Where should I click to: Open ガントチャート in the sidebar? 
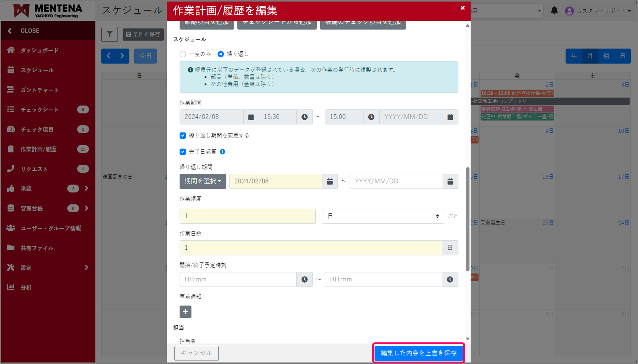pos(40,90)
